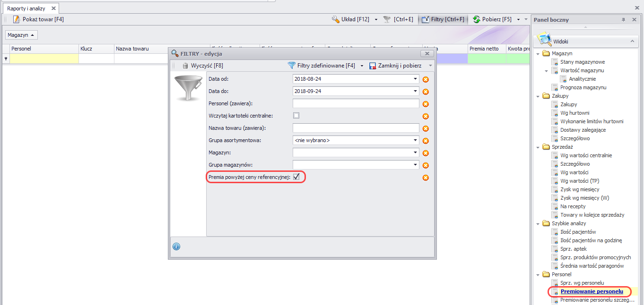Open the Data do date dropdown
Screen dimensions: 644x305
(x=415, y=91)
